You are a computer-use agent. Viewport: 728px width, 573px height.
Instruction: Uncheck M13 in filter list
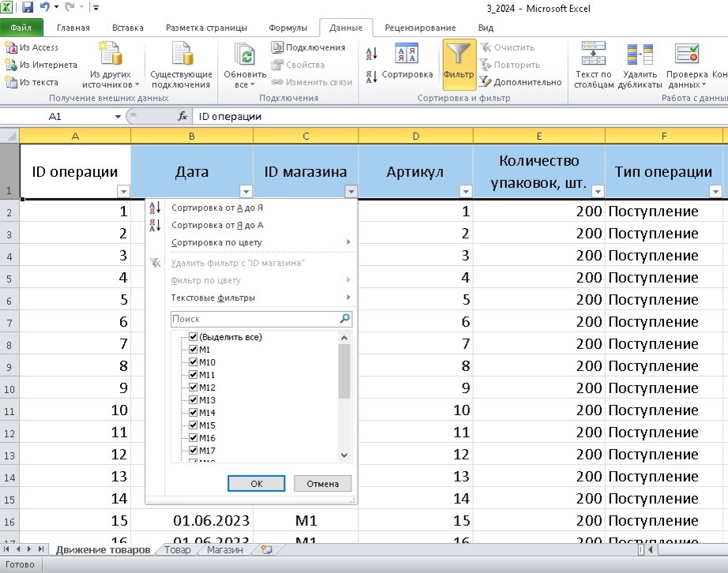(x=193, y=400)
